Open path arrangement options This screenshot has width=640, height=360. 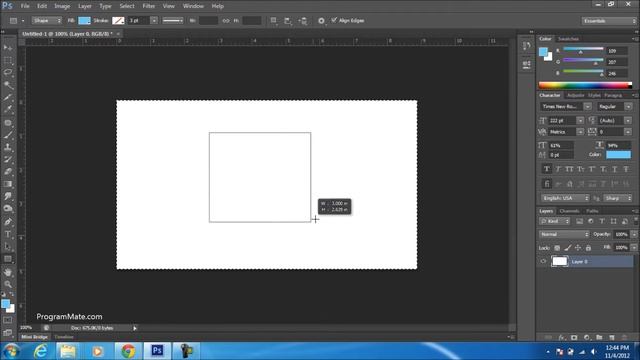click(303, 20)
